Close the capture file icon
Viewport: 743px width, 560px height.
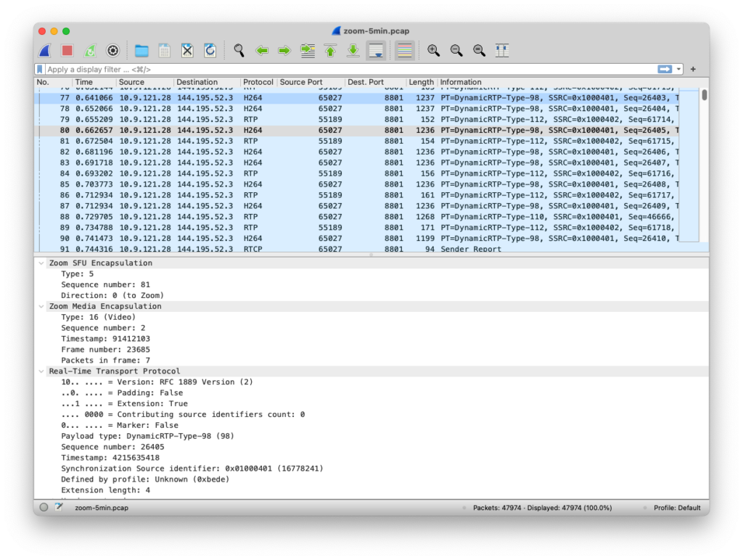[x=187, y=50]
